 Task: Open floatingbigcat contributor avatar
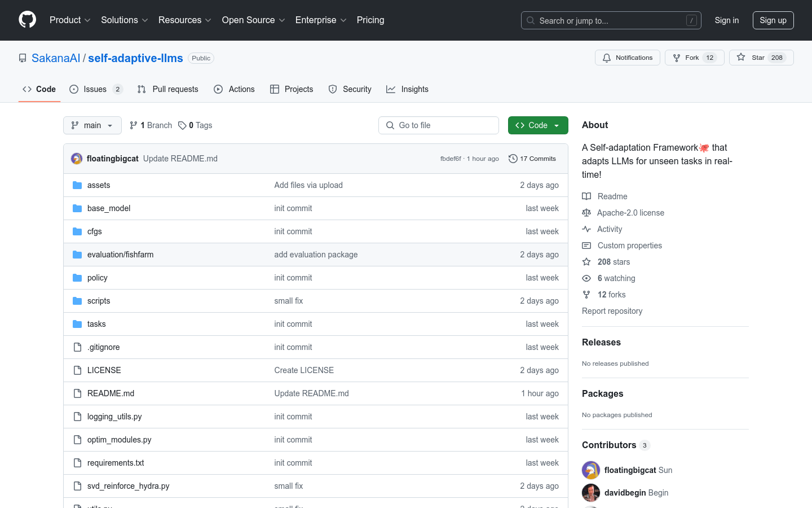pos(591,470)
